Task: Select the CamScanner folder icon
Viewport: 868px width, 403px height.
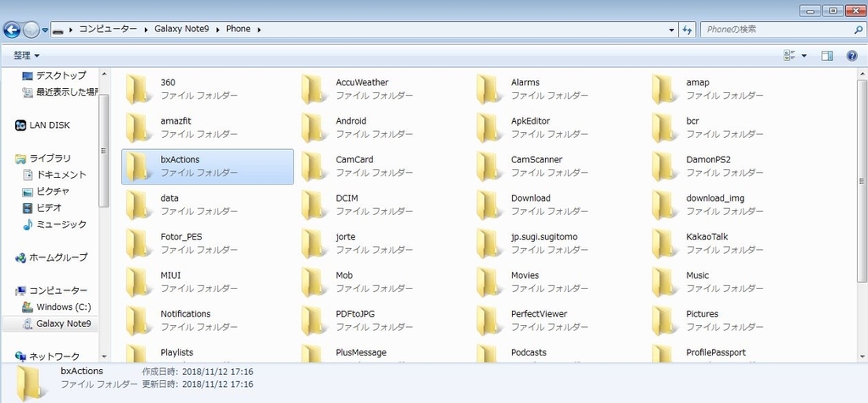Action: (x=489, y=166)
